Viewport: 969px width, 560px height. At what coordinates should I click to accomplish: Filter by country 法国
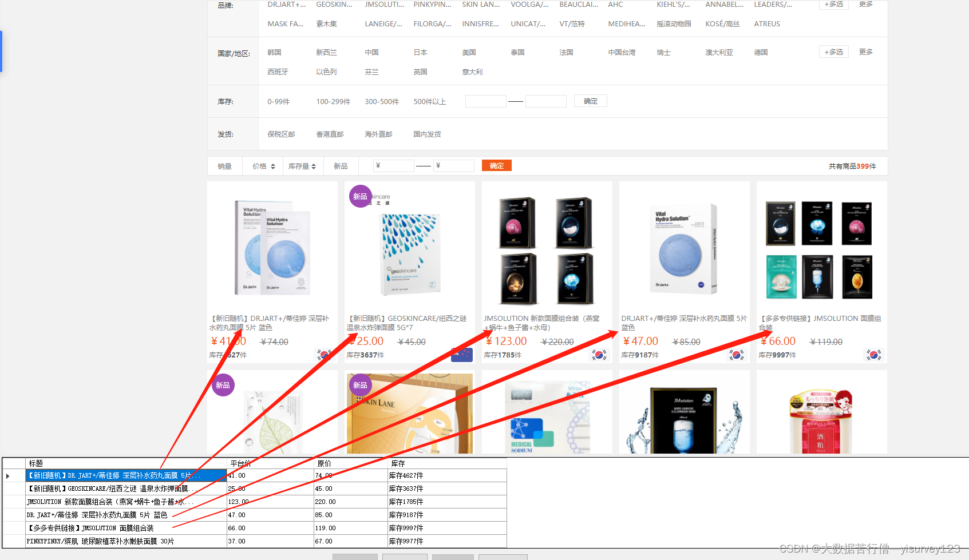567,53
